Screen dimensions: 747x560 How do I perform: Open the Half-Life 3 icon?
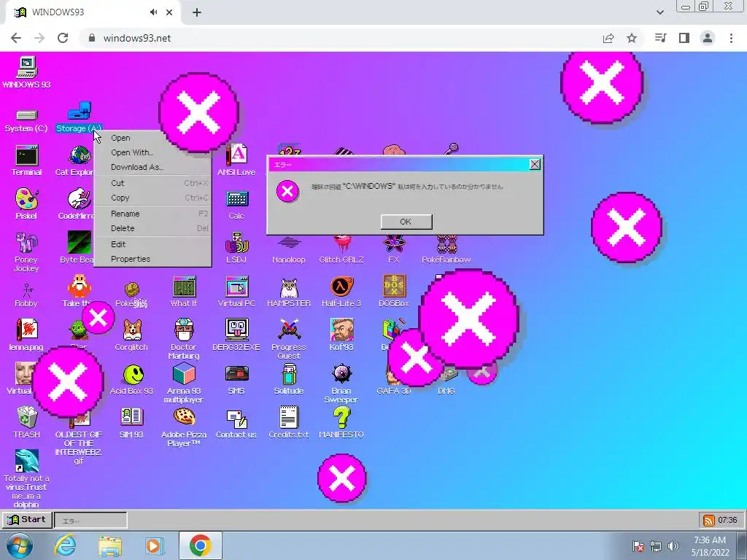[x=341, y=287]
